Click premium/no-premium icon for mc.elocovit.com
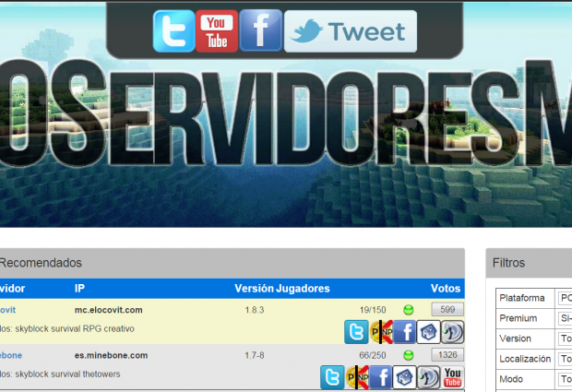572x392 pixels. (381, 332)
